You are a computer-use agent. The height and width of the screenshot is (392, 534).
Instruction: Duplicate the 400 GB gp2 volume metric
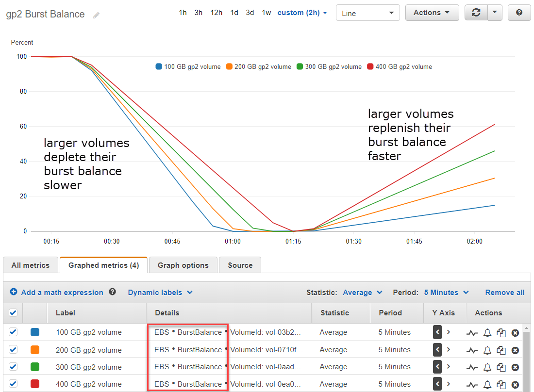click(501, 385)
